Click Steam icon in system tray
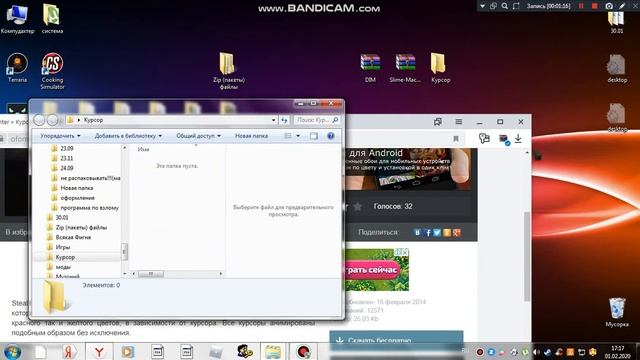The width and height of the screenshot is (640, 360). click(x=547, y=352)
